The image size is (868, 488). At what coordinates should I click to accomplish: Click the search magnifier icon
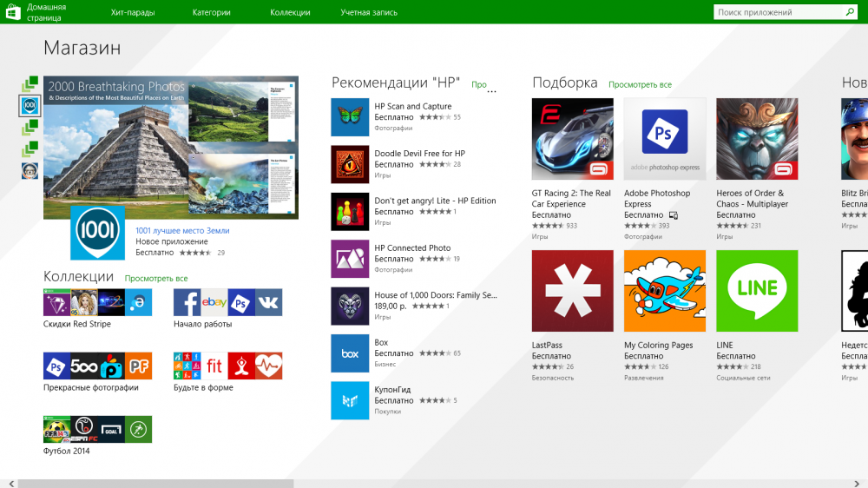click(x=849, y=11)
